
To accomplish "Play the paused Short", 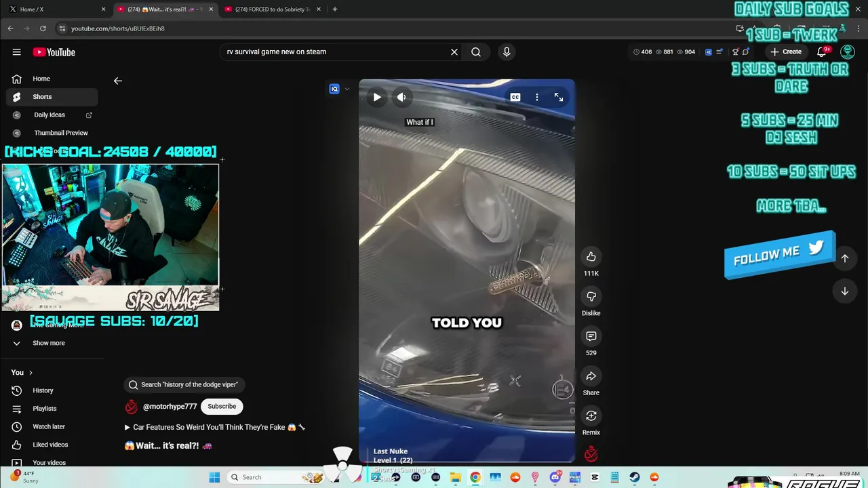I will [377, 97].
